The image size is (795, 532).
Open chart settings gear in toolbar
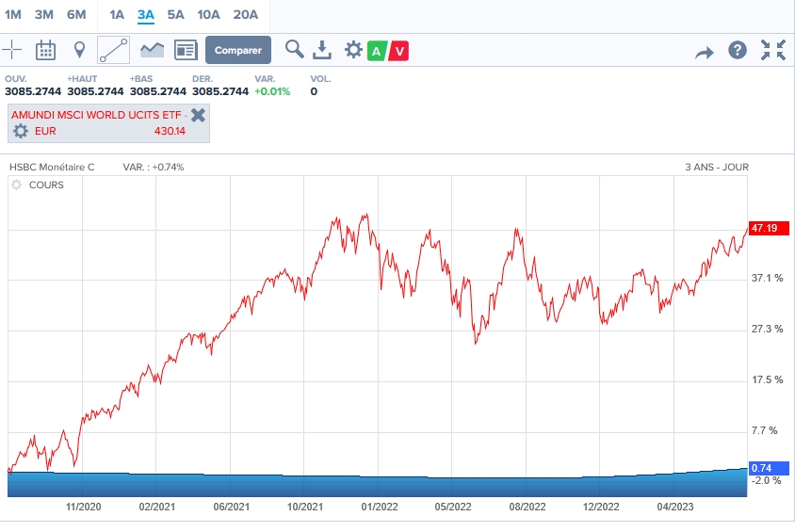pos(353,50)
